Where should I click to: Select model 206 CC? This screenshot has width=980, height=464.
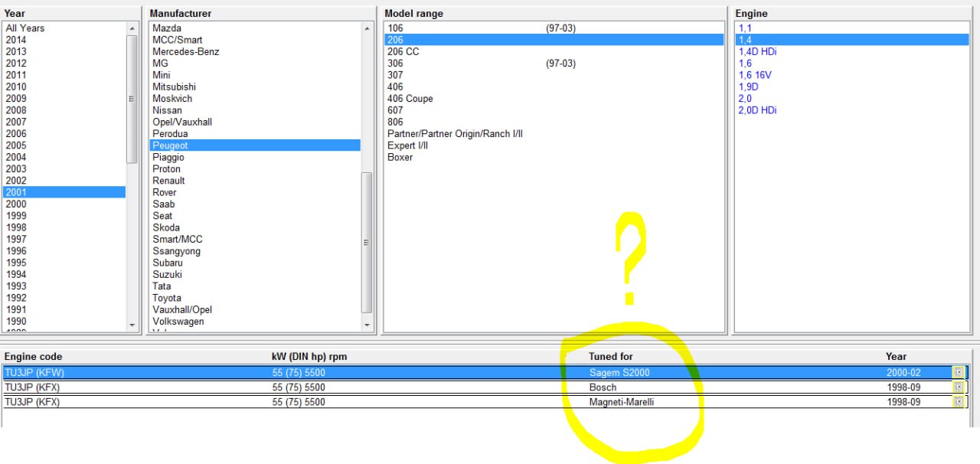coord(403,51)
